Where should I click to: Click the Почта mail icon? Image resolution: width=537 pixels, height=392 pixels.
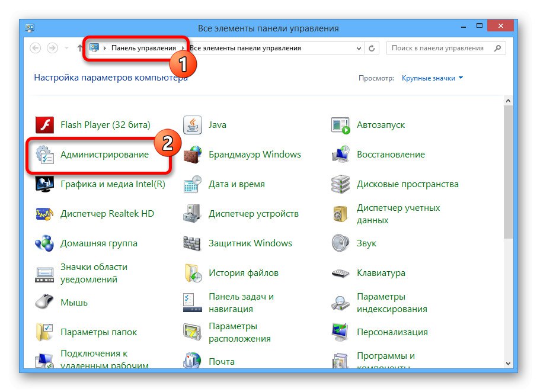[193, 361]
